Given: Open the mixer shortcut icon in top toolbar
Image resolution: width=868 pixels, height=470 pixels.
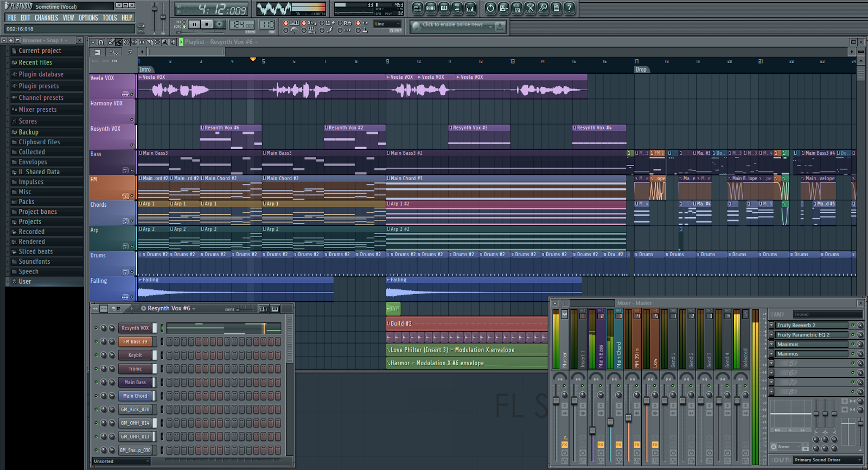Looking at the screenshot, I should 470,8.
